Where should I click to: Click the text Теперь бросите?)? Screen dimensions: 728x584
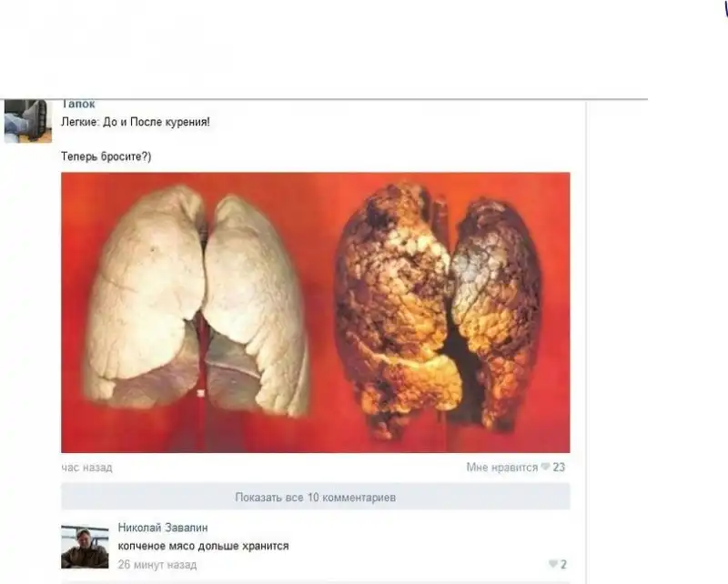coord(106,156)
